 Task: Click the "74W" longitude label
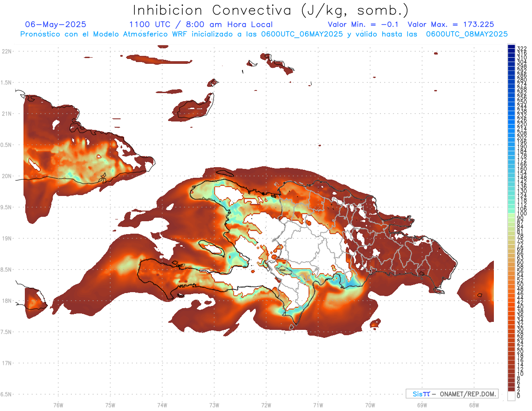pyautogui.click(x=162, y=404)
